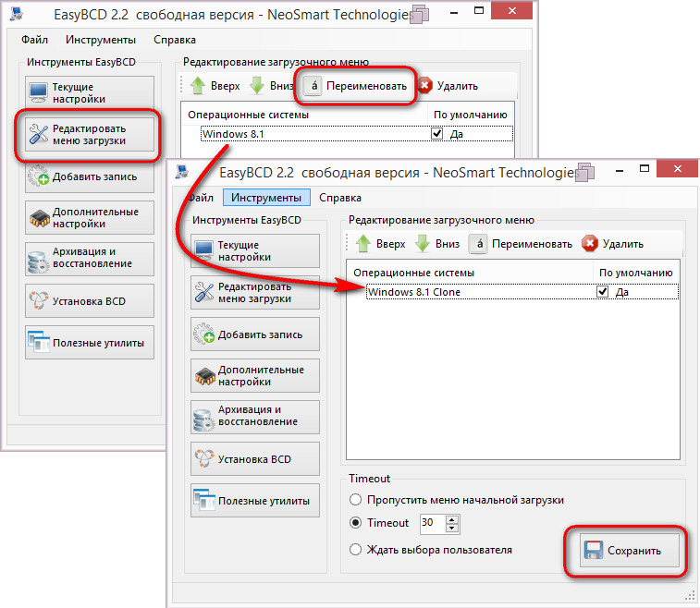
Task: Open Файл menu in front window
Action: tap(201, 197)
